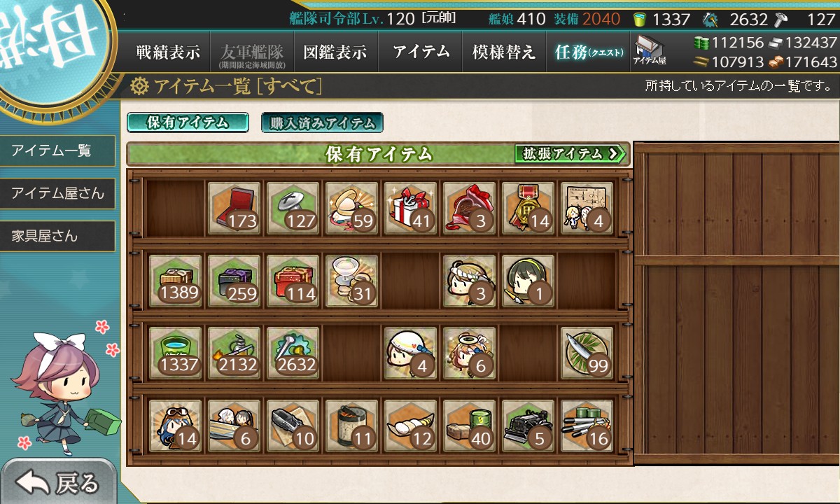This screenshot has width=840, height=504.
Task: Open the アイテム屋 shop icon in header
Action: tap(650, 50)
